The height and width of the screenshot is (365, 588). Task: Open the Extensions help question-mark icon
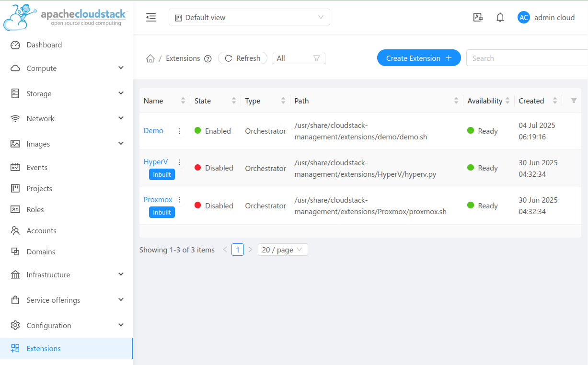coord(208,58)
